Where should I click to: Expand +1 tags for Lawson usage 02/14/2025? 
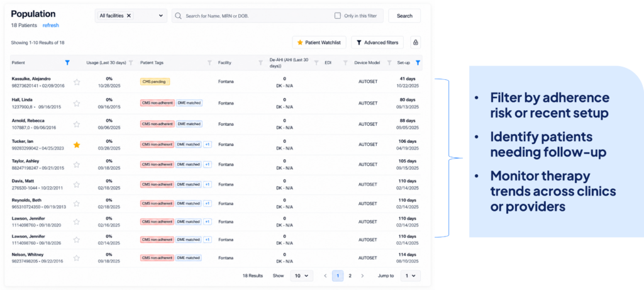[208, 240]
